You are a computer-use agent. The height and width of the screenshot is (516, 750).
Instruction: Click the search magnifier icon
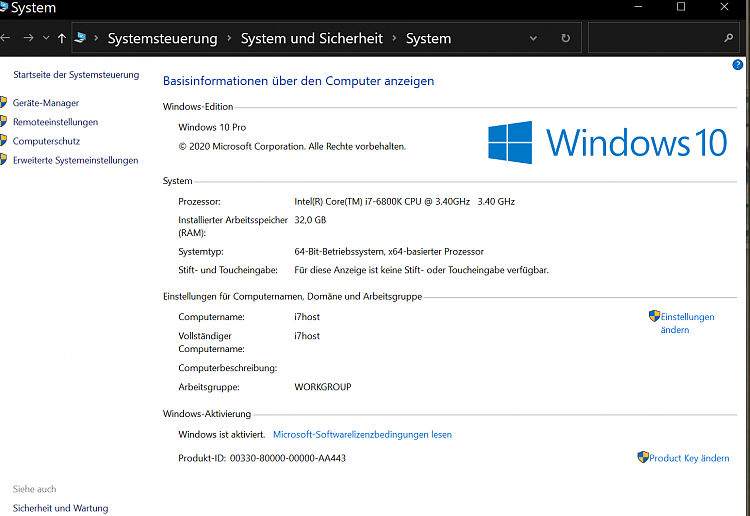pos(728,38)
